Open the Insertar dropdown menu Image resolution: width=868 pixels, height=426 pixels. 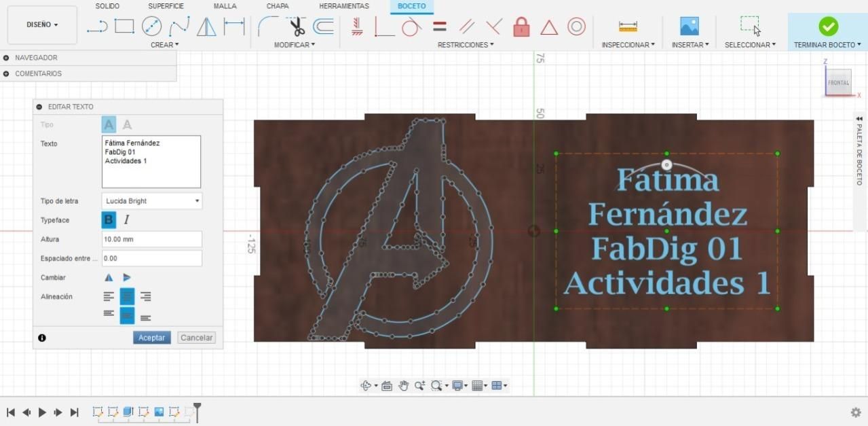click(x=690, y=45)
